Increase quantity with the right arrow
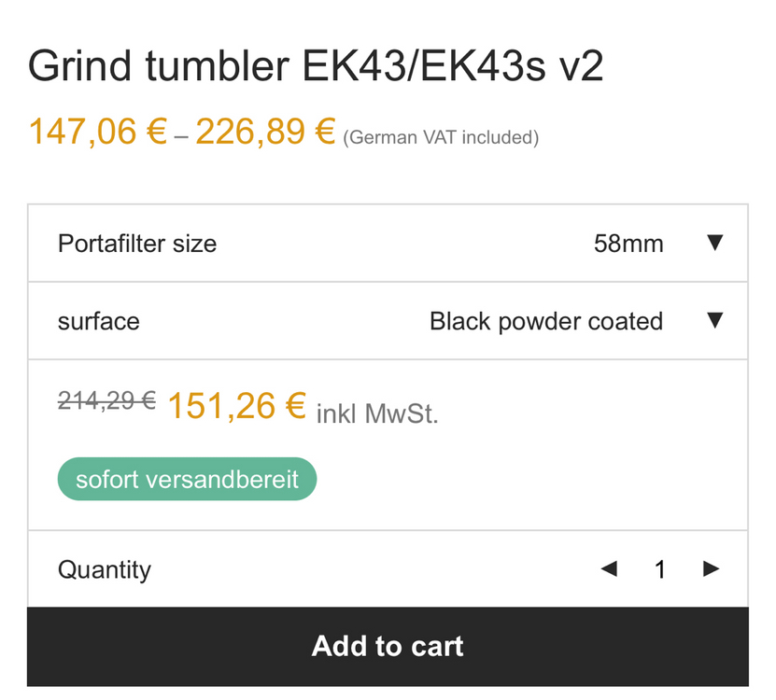The width and height of the screenshot is (776, 700). [712, 569]
